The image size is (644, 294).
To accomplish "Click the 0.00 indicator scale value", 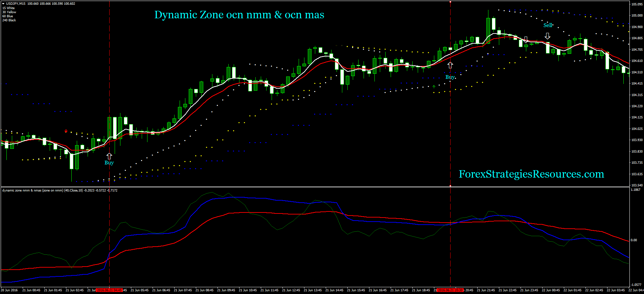I will pos(634,240).
